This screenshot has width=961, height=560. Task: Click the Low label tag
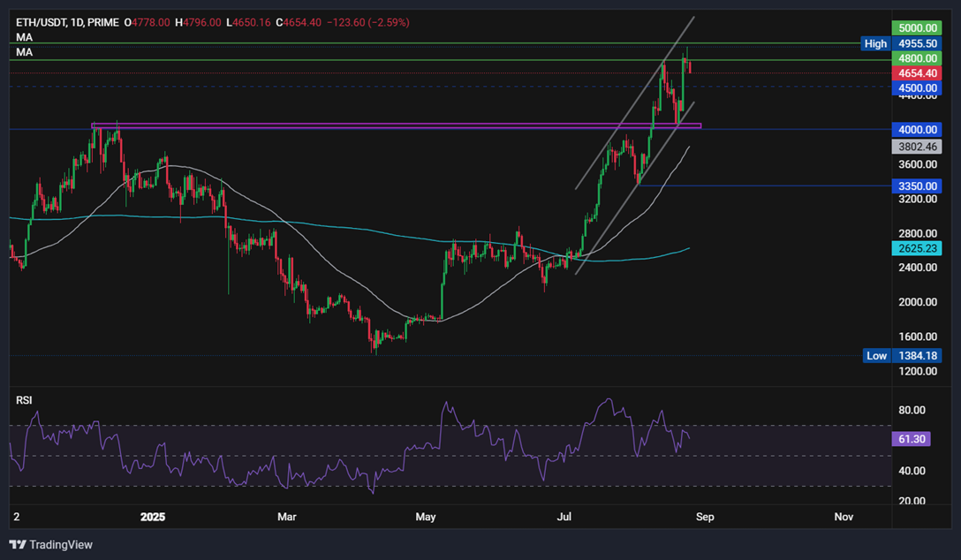click(x=876, y=355)
